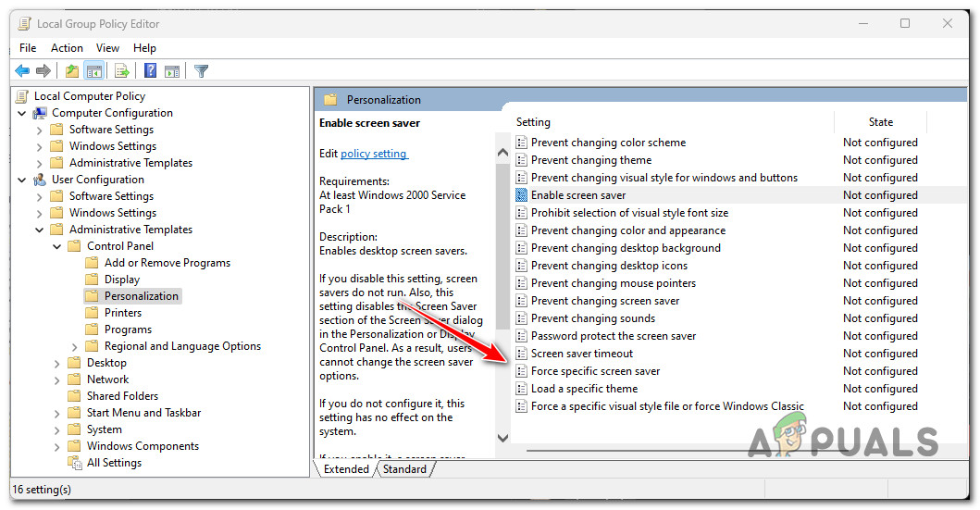Collapse the Computer Configuration node
Image resolution: width=980 pixels, height=510 pixels.
coord(22,113)
